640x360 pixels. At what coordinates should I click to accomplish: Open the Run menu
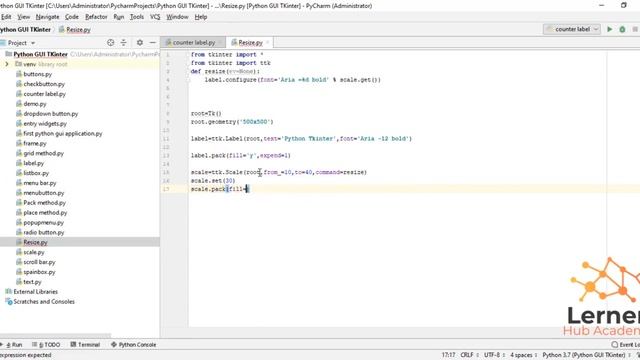click(x=118, y=17)
